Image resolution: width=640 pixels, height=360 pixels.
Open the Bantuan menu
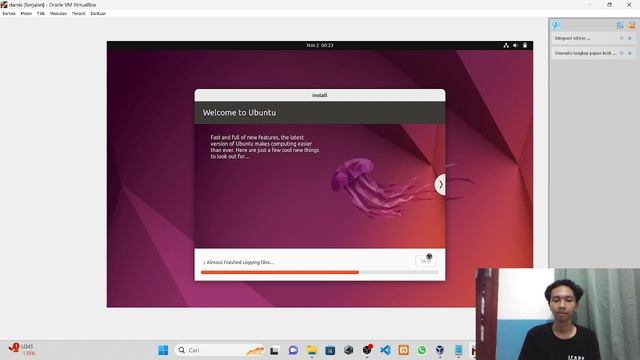pos(98,13)
